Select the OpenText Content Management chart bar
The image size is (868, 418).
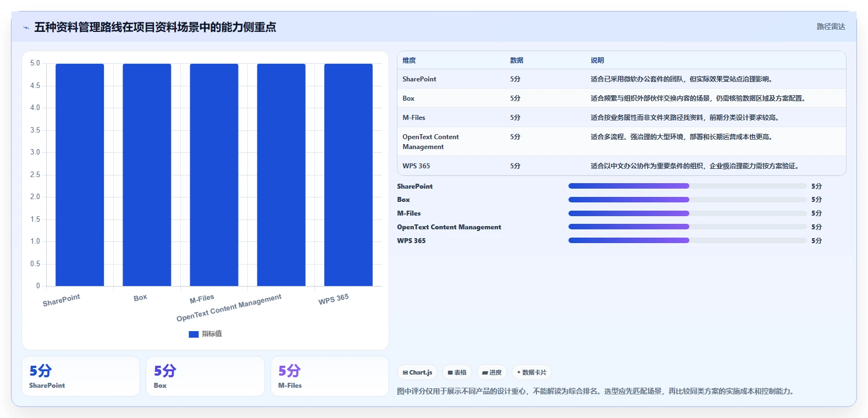[281, 175]
